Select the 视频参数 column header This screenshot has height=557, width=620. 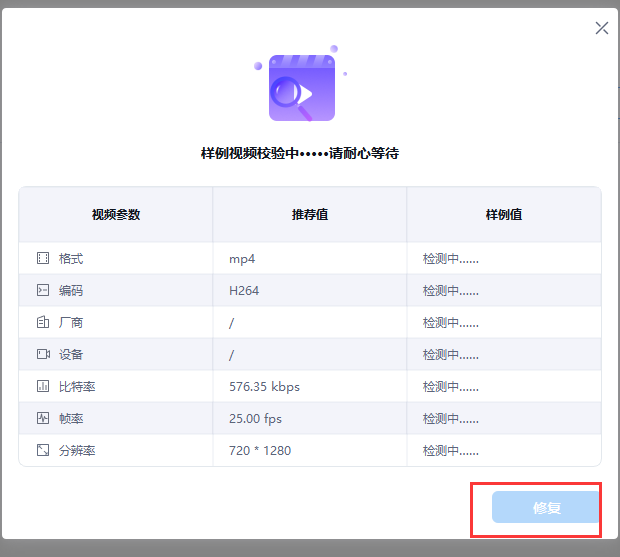(116, 215)
